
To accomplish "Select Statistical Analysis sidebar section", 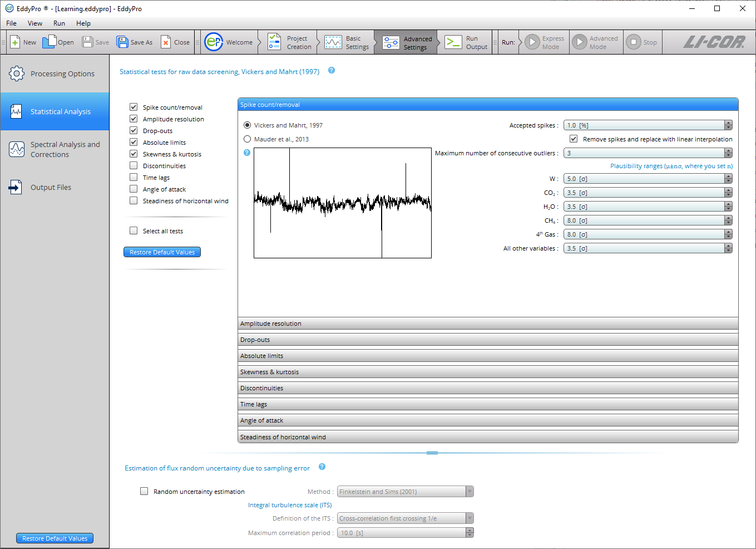I will (x=55, y=111).
